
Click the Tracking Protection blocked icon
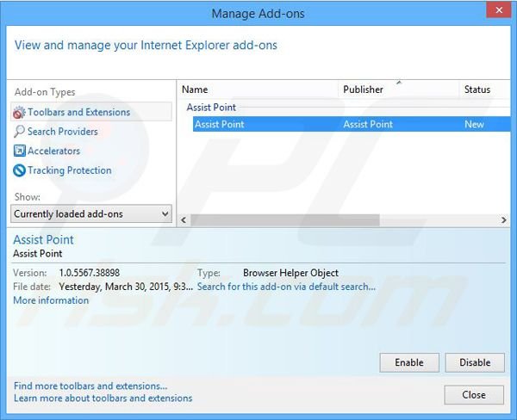click(19, 170)
